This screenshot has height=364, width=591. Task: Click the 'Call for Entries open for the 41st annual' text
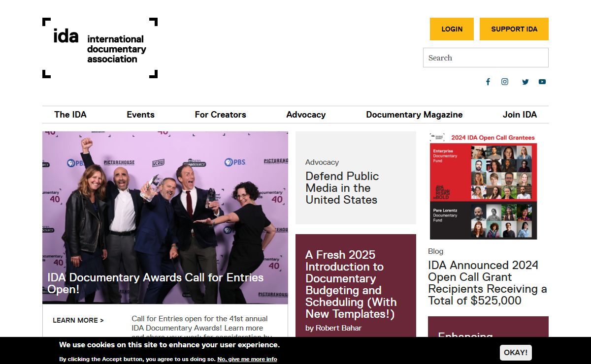pyautogui.click(x=200, y=319)
